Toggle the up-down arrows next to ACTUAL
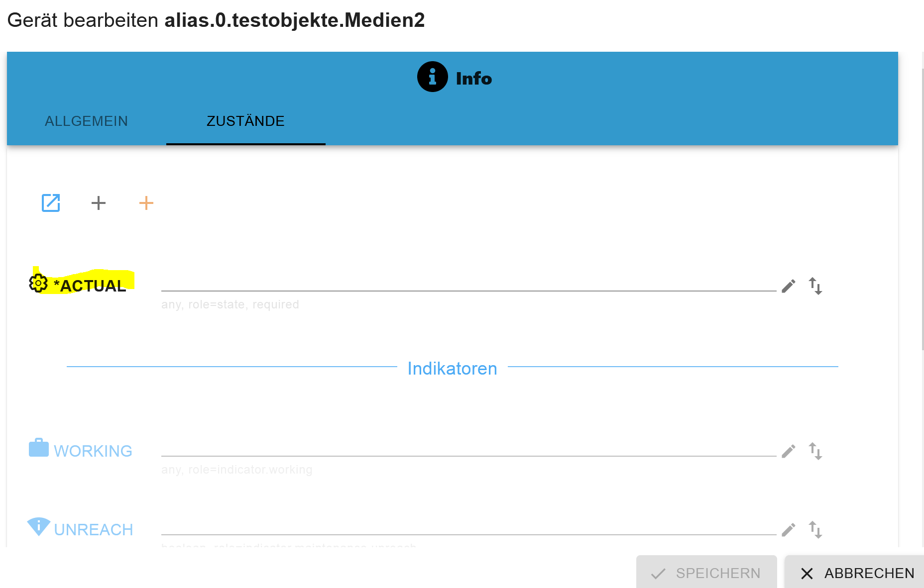 pos(816,286)
